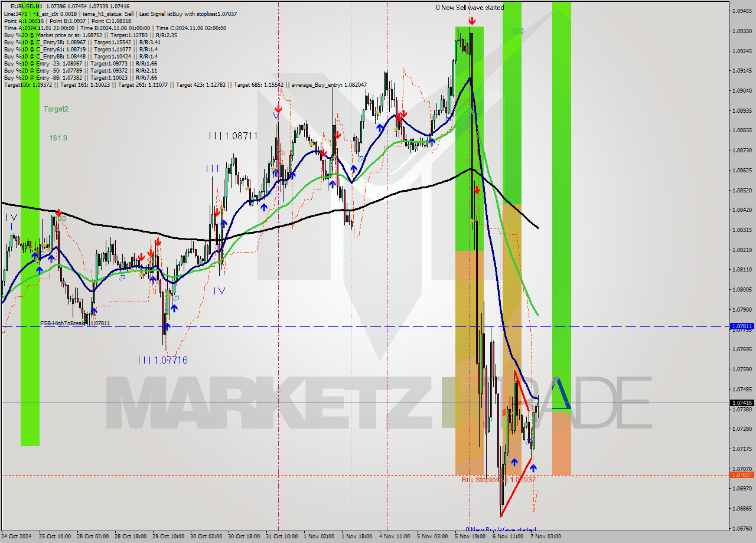Click the 'Time A:2024.11.01 22:00:00' line
The height and width of the screenshot is (543, 756).
click(115, 28)
